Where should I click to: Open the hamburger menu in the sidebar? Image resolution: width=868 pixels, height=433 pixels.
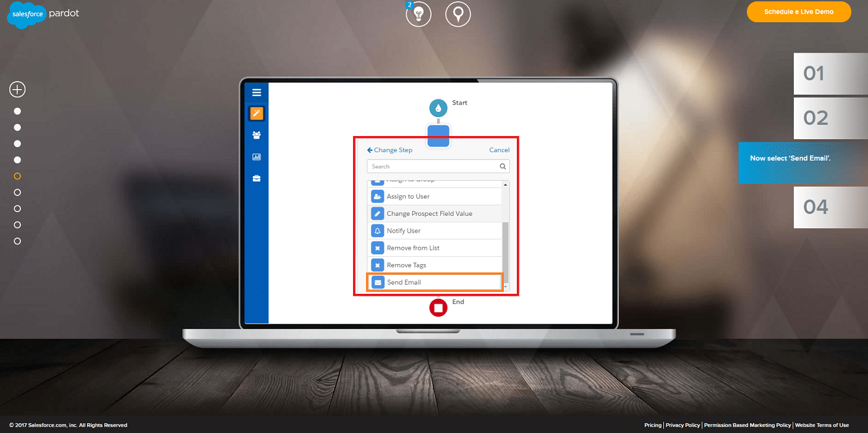coord(257,93)
